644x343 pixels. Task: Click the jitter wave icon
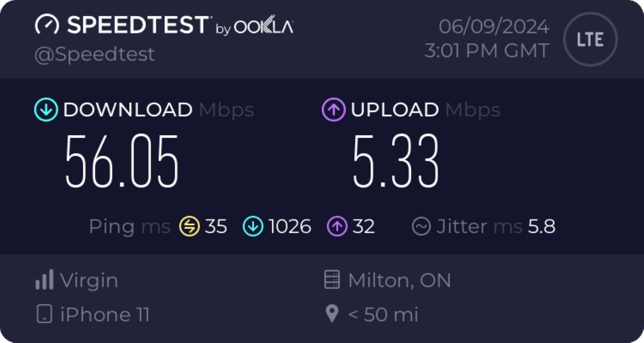[x=421, y=226]
